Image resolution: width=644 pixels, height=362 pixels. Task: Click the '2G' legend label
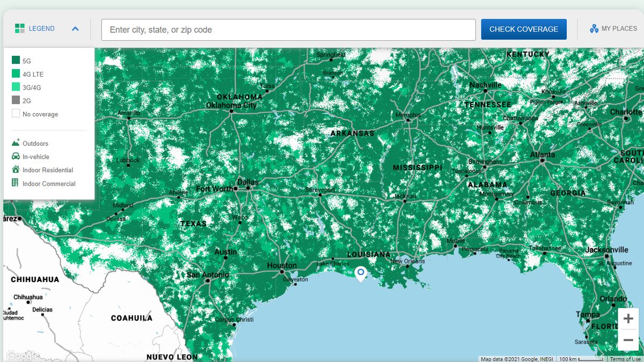[27, 101]
